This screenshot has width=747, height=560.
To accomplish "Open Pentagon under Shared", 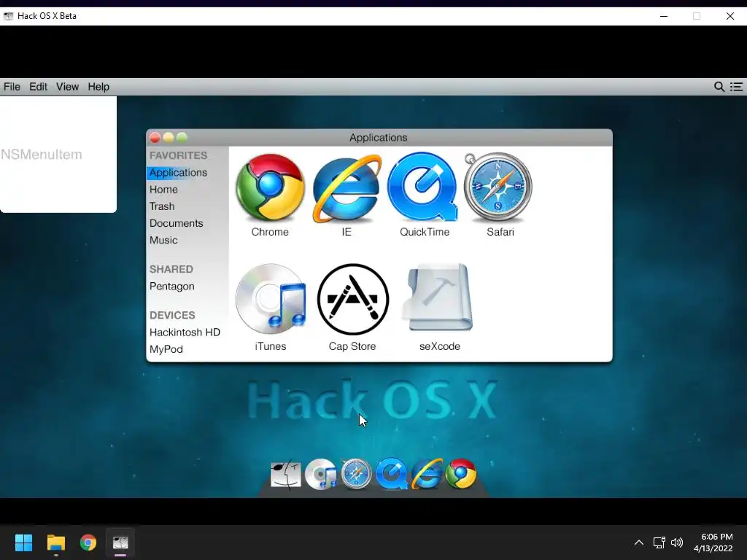I will [x=172, y=286].
